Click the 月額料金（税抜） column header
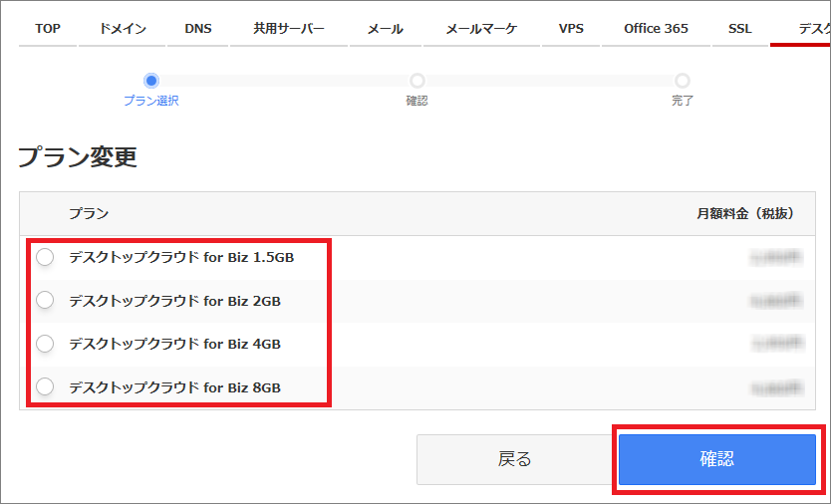This screenshot has width=831, height=504. [x=746, y=213]
